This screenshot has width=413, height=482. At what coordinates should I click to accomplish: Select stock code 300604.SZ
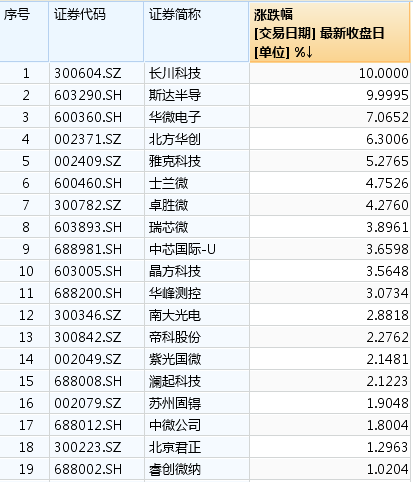[88, 73]
